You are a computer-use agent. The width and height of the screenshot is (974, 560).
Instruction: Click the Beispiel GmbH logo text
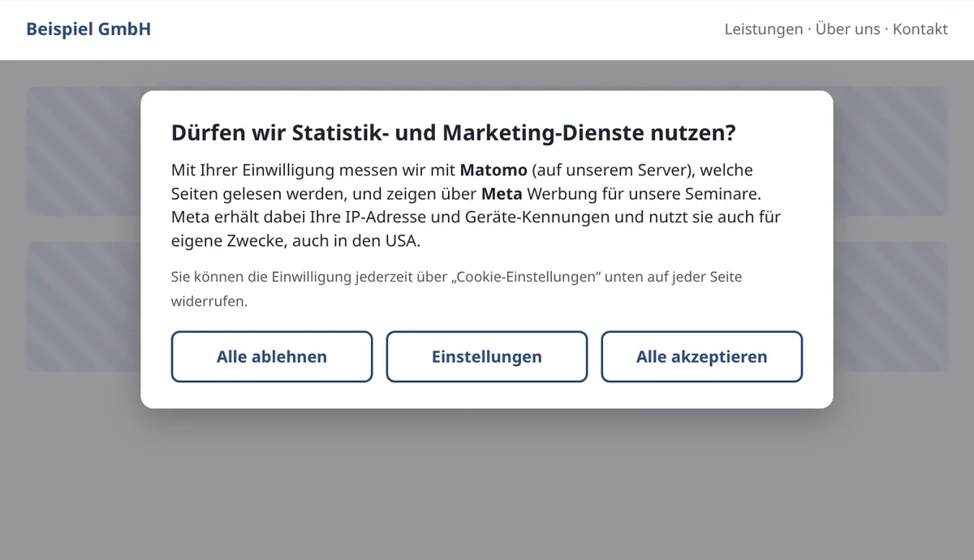88,29
